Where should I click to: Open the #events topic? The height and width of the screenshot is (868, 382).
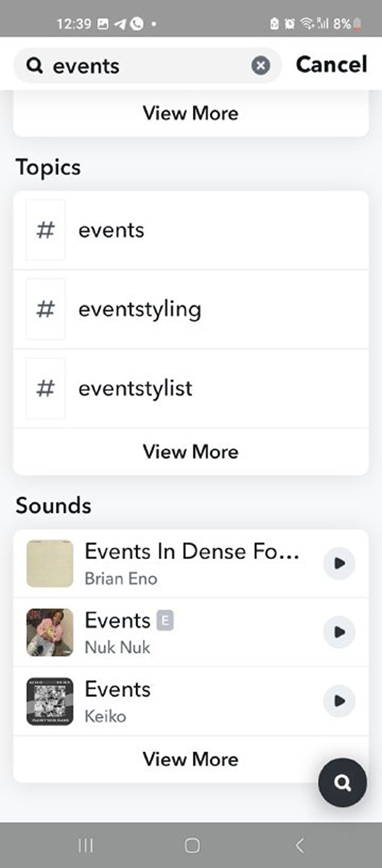point(190,230)
